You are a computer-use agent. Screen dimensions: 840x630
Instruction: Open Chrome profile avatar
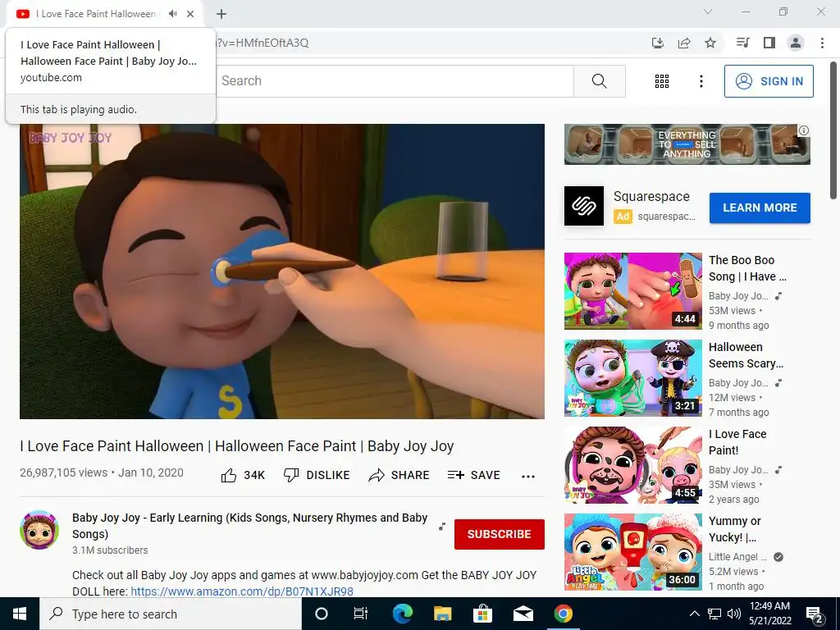pyautogui.click(x=796, y=43)
